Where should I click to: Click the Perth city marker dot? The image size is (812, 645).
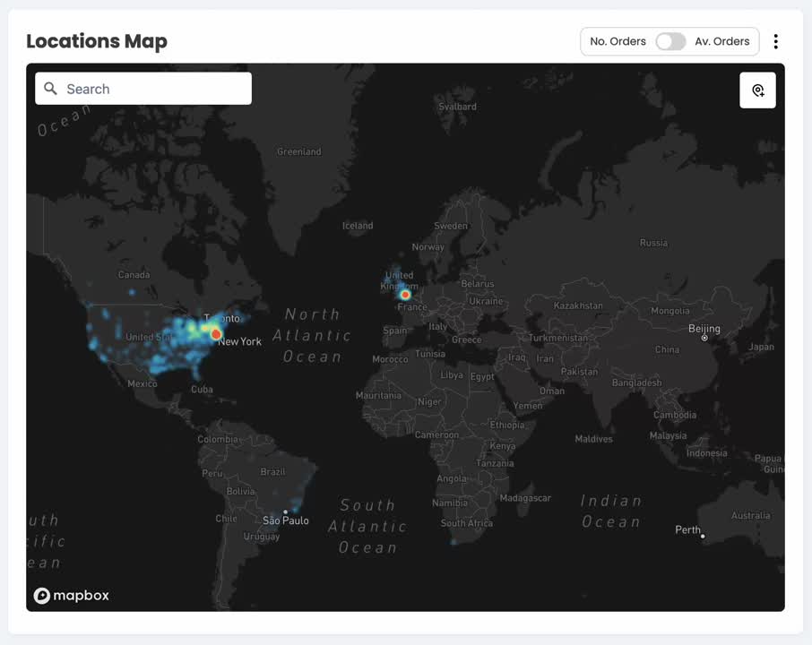point(703,537)
